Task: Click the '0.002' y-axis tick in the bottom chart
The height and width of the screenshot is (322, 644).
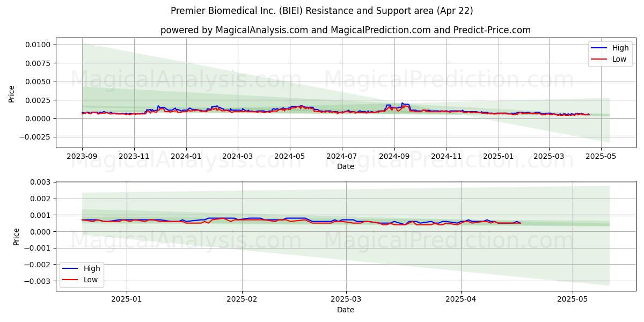Action: pyautogui.click(x=40, y=199)
